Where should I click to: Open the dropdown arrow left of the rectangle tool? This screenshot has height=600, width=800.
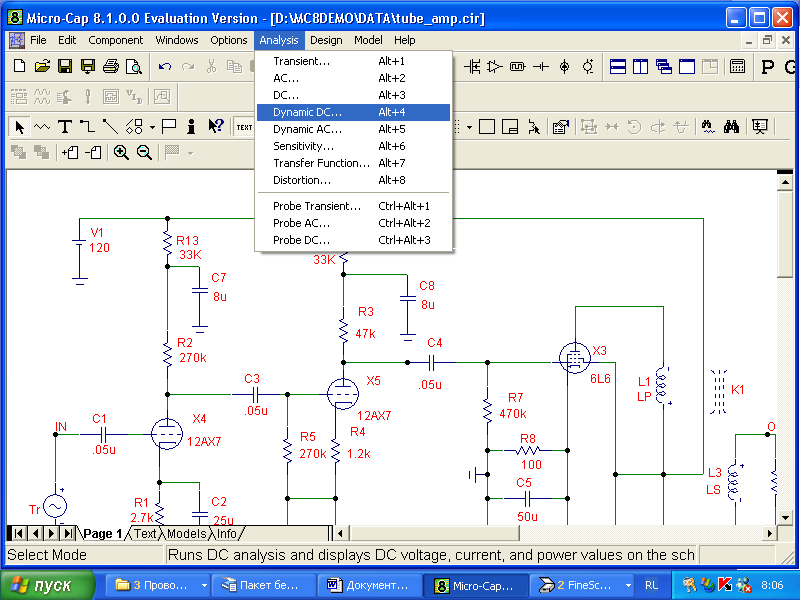[x=469, y=127]
